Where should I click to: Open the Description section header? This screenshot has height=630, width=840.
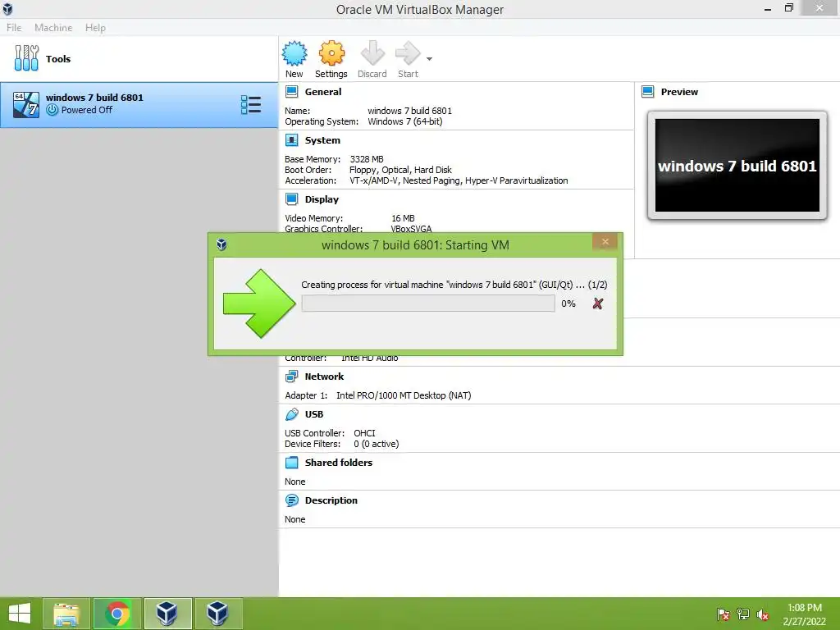[331, 500]
